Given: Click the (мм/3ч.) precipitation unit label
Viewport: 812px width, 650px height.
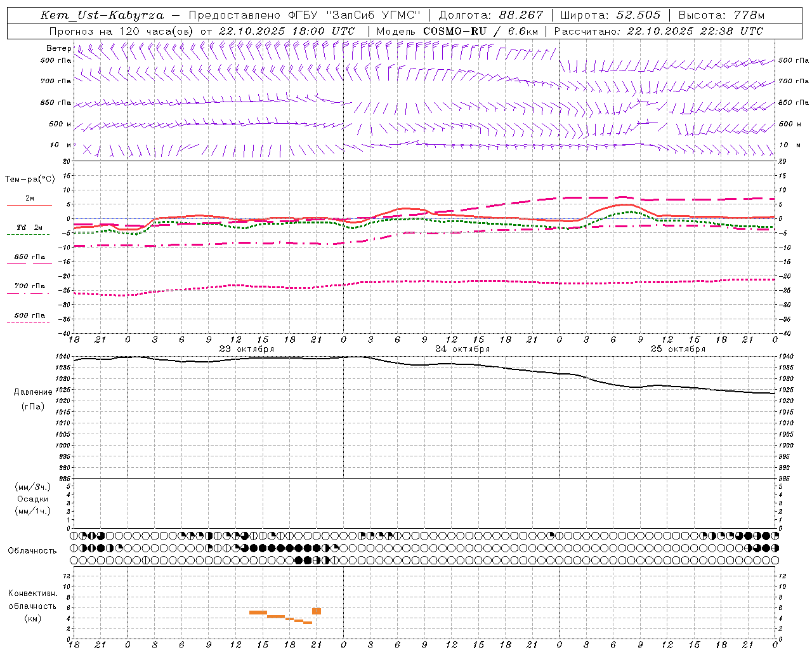Looking at the screenshot, I should click(x=33, y=487).
